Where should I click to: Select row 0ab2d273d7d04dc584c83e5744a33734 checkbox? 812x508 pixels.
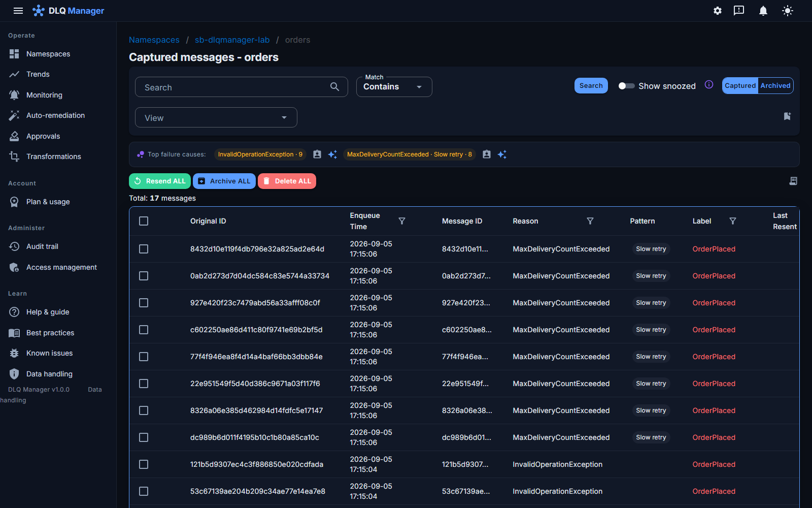144,276
